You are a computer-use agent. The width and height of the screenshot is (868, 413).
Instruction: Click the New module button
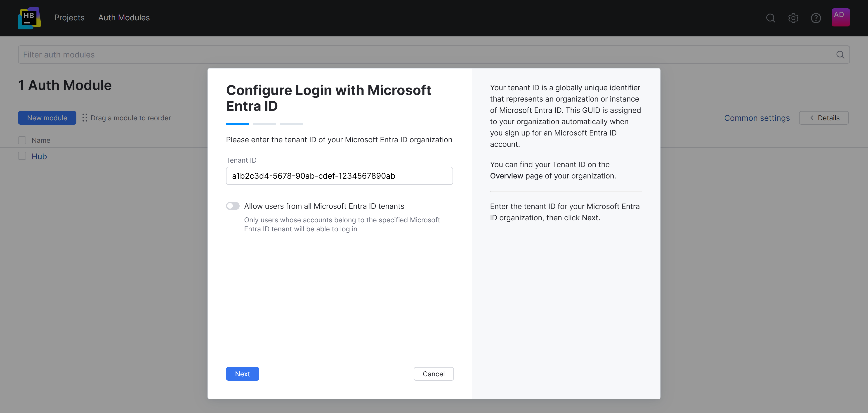(x=47, y=118)
